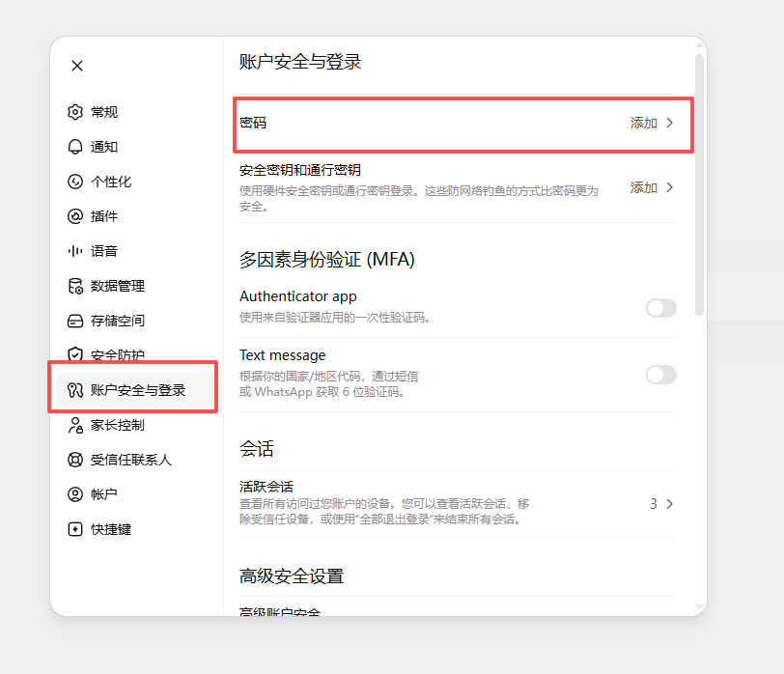Screen dimensions: 784x674
Task: Click the active sessions count 3
Action: pyautogui.click(x=654, y=504)
